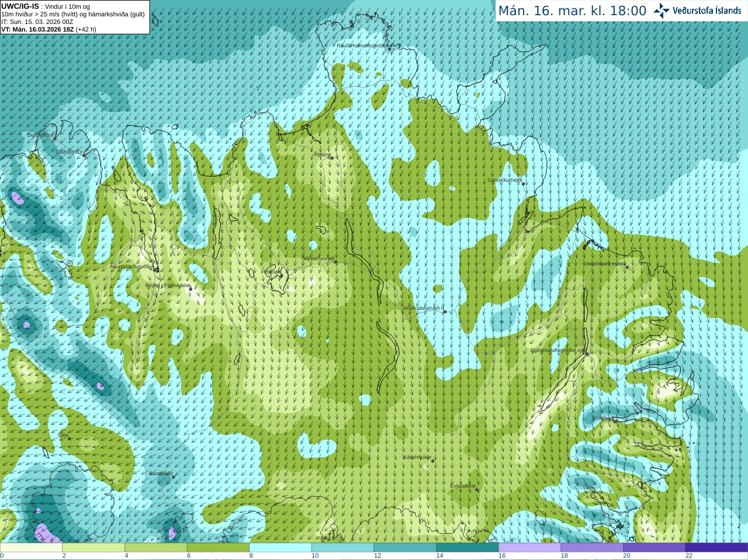Screen dimensions: 748x560
Task: Click the legend value '22'
Action: [689, 556]
